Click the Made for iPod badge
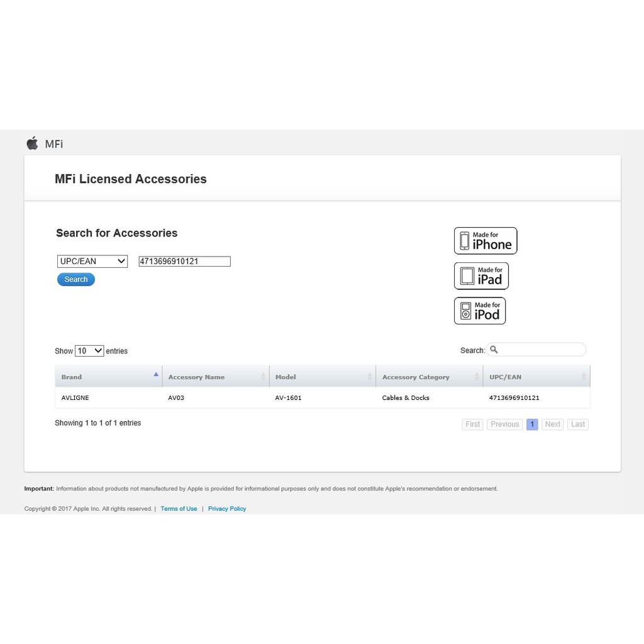This screenshot has width=644, height=644. point(480,311)
